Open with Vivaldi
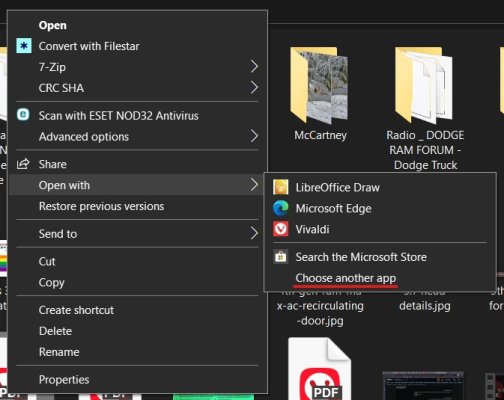Image resolution: width=504 pixels, height=400 pixels. point(380,229)
